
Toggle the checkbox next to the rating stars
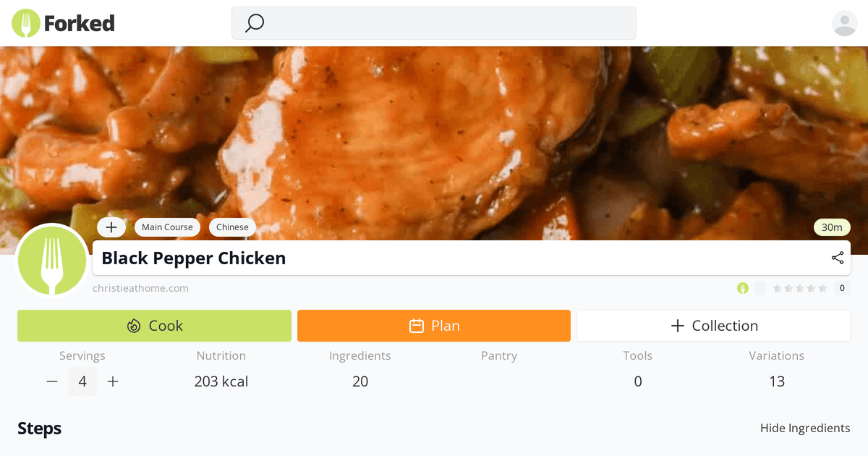tap(760, 287)
